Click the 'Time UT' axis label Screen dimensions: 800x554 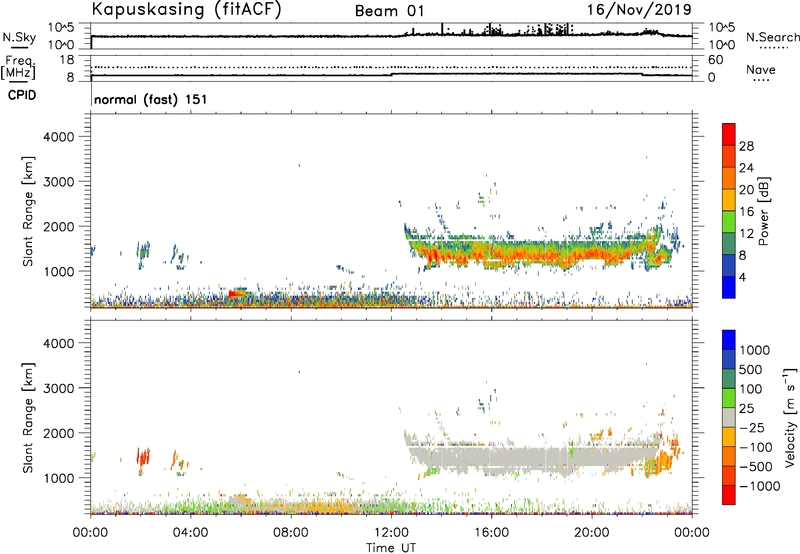click(391, 548)
